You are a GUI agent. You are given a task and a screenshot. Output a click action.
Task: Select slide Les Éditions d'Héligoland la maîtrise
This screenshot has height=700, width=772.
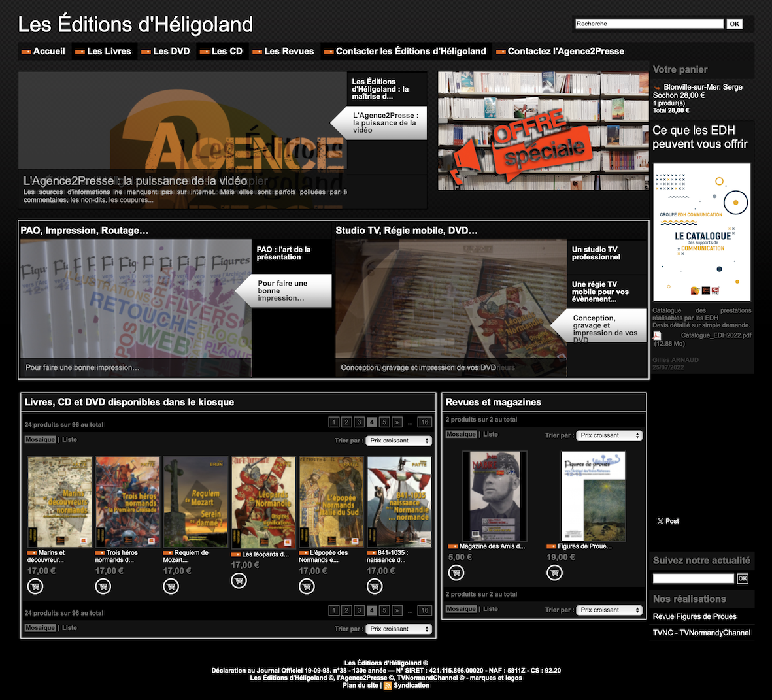[x=385, y=89]
